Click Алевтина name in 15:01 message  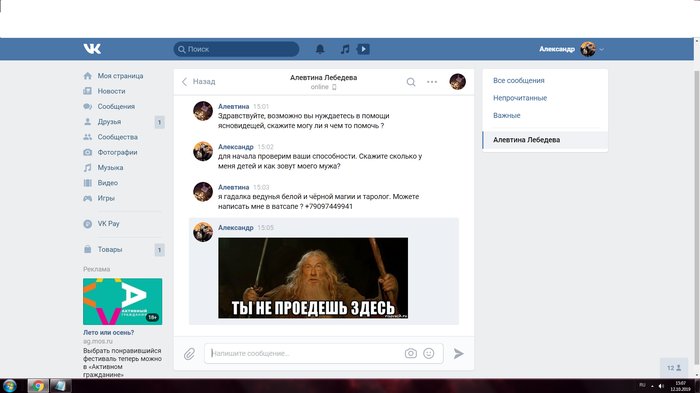click(x=233, y=106)
